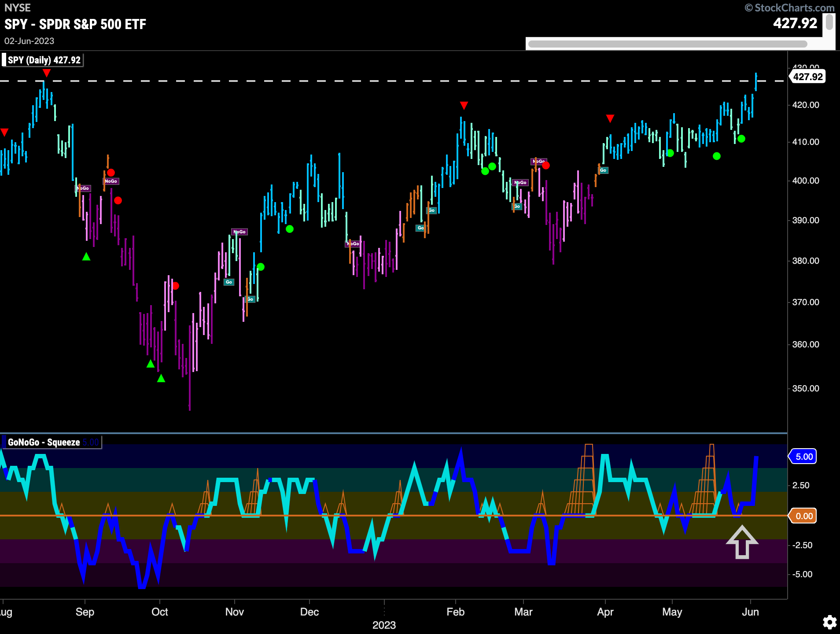840x634 pixels.
Task: Click the NYSE exchange label
Action: (18, 7)
